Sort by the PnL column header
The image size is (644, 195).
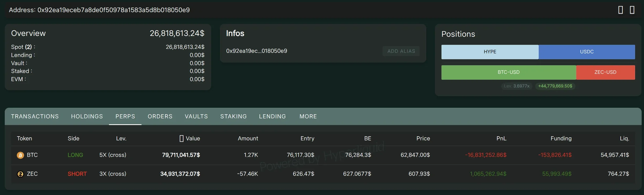click(x=501, y=138)
